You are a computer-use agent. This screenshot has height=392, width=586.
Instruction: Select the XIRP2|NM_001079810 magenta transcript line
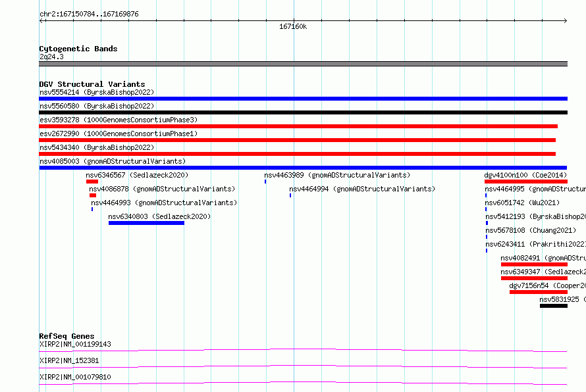303,383
